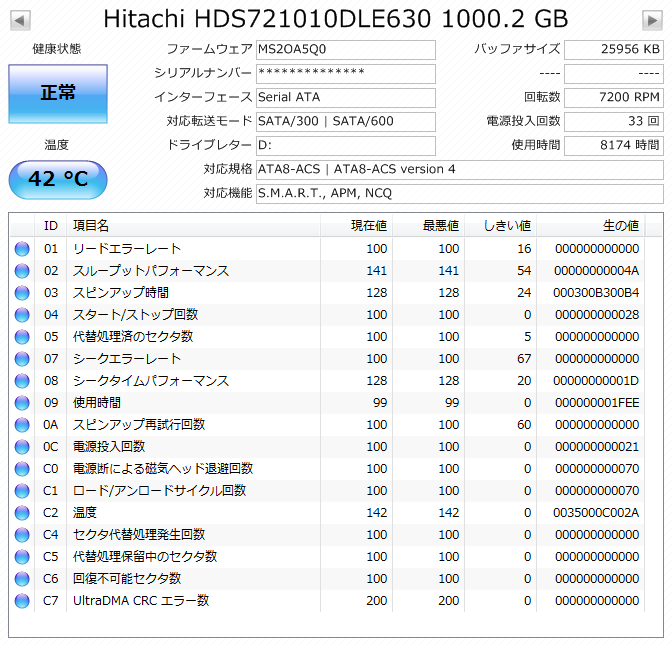The image size is (672, 646).
Task: Click status orb for row 05 代替処理済のセクタ数
Action: (x=22, y=337)
